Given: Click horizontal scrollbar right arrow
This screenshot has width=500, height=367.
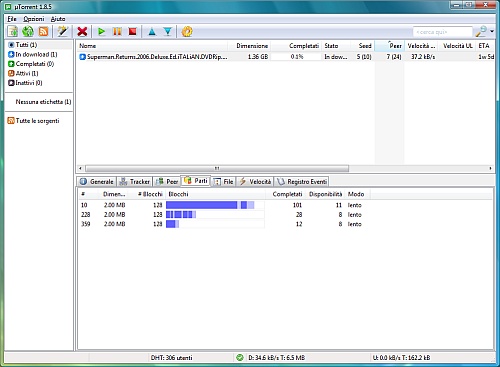Looking at the screenshot, I should [x=491, y=168].
